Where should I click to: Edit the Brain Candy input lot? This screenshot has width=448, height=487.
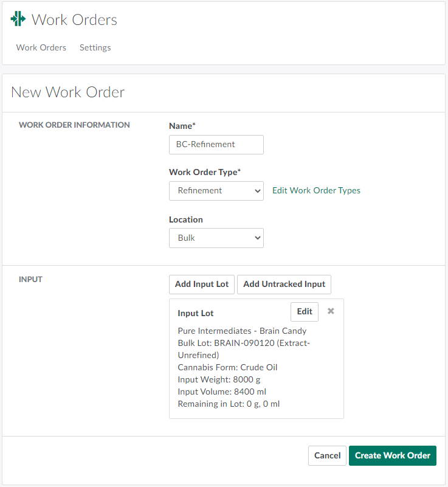point(305,312)
